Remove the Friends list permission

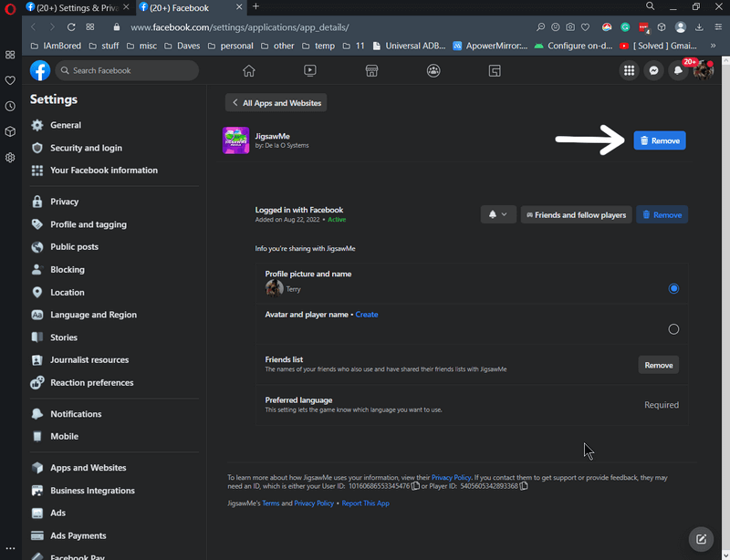pyautogui.click(x=658, y=366)
